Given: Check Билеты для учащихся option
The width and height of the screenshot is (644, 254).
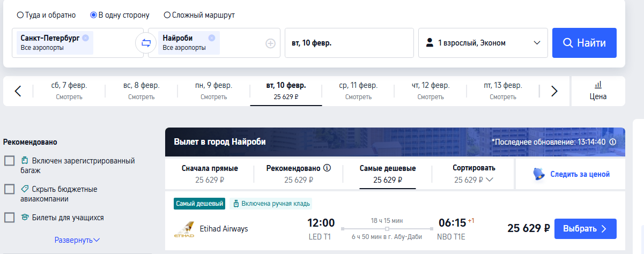Looking at the screenshot, I should click(x=9, y=218).
